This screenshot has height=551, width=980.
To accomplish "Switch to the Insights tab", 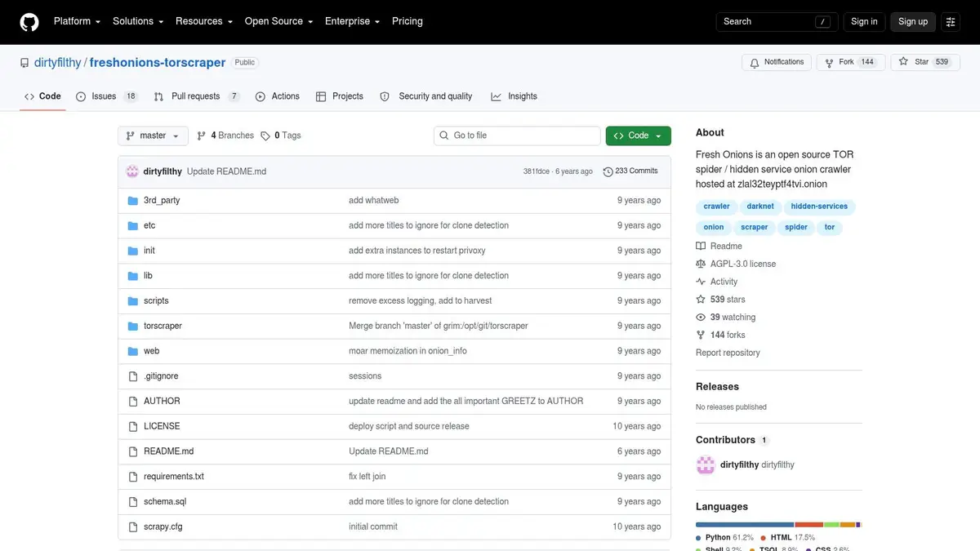I will click(x=514, y=96).
